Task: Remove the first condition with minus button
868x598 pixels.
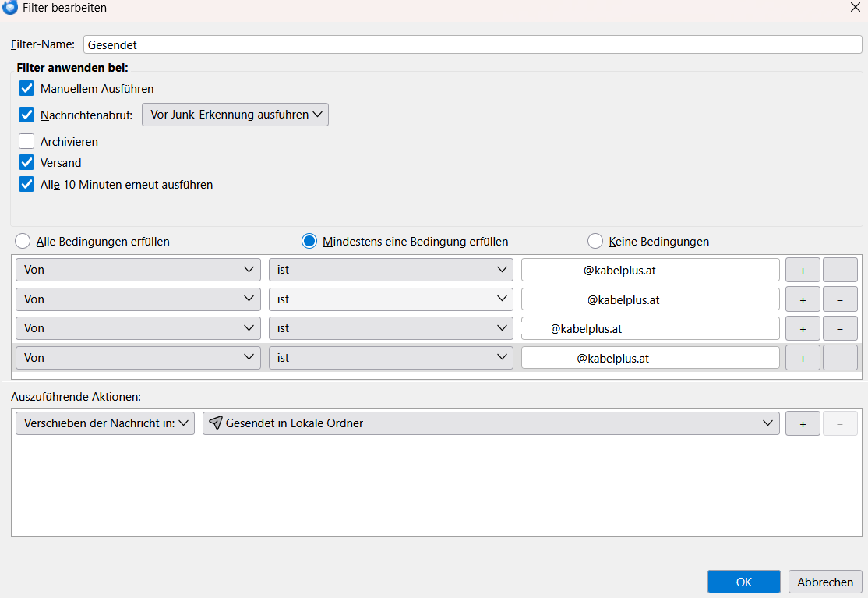Action: [x=840, y=270]
